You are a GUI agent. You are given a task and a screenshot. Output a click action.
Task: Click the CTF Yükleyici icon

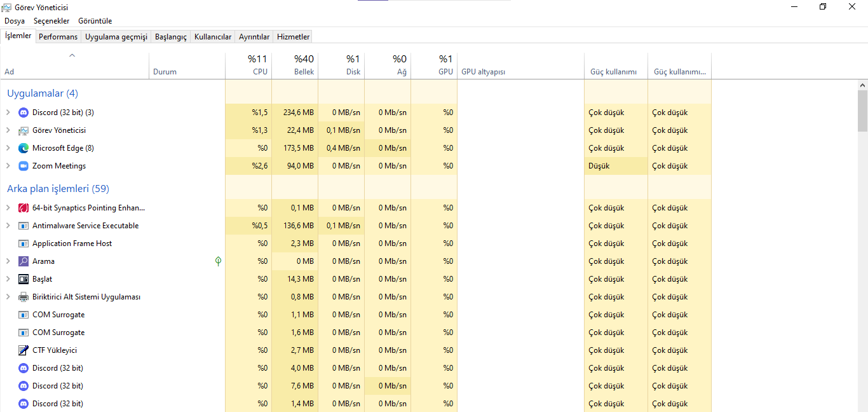tap(24, 350)
